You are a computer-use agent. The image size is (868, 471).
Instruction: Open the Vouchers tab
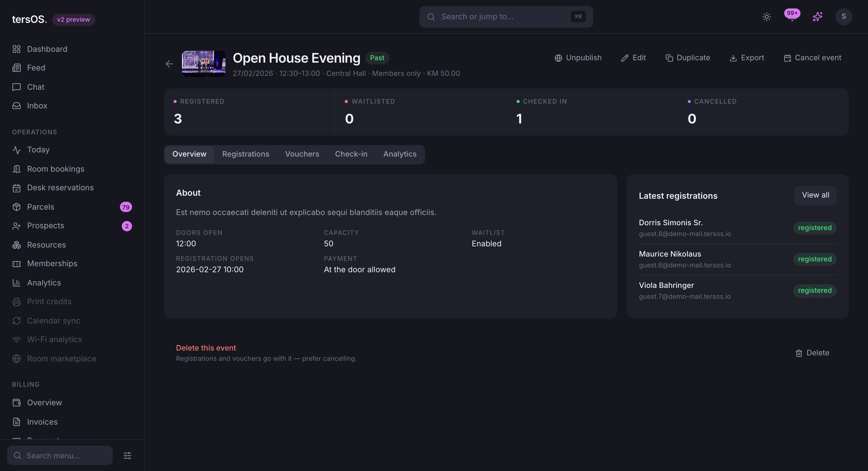point(302,154)
